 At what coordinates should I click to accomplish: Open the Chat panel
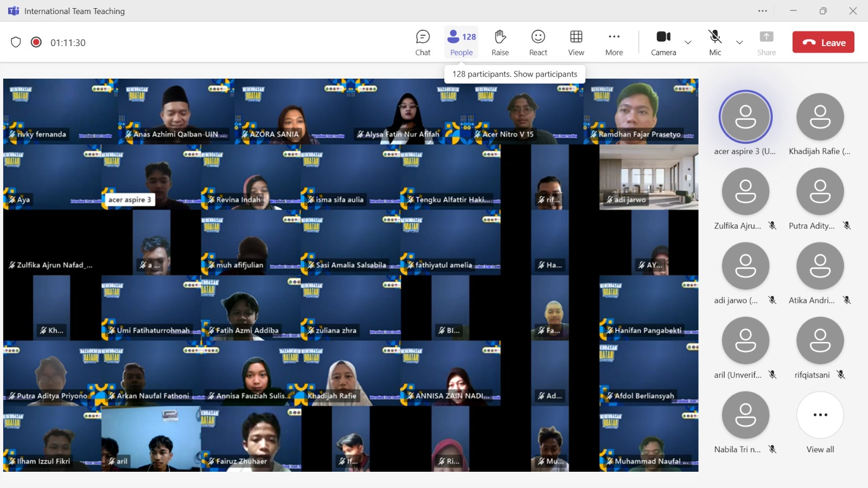click(x=423, y=42)
